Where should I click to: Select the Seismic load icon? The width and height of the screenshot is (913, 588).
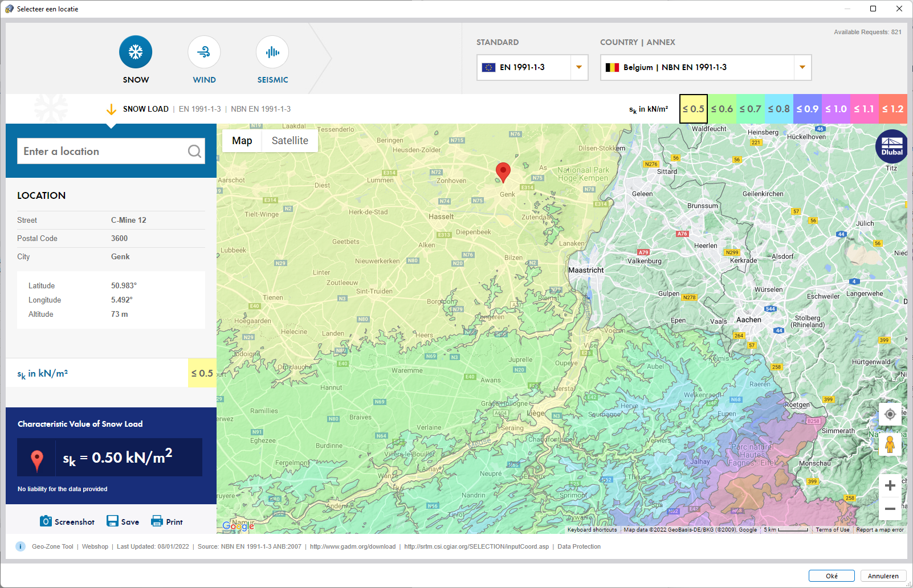pos(272,52)
